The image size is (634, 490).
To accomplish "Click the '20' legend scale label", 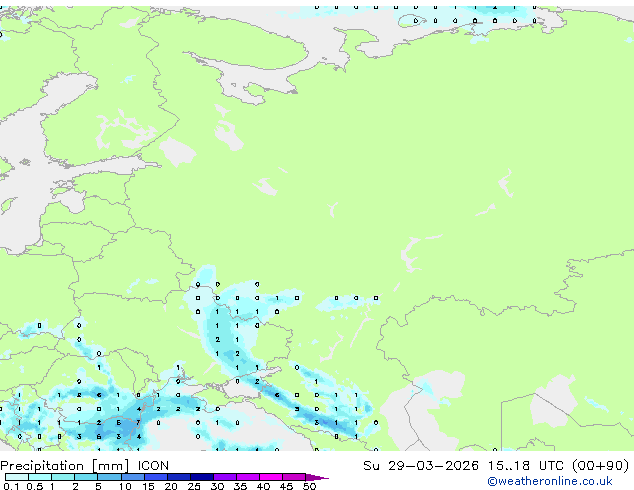I will [171, 486].
